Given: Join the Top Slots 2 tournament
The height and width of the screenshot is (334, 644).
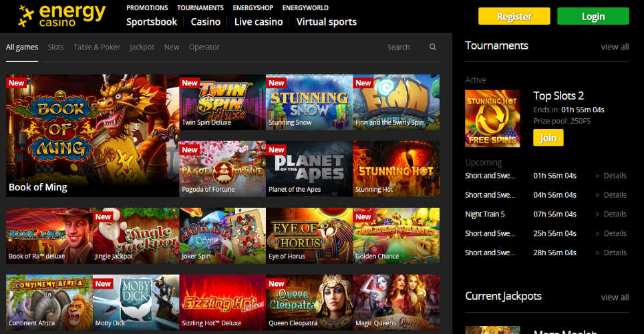Looking at the screenshot, I should coord(548,138).
